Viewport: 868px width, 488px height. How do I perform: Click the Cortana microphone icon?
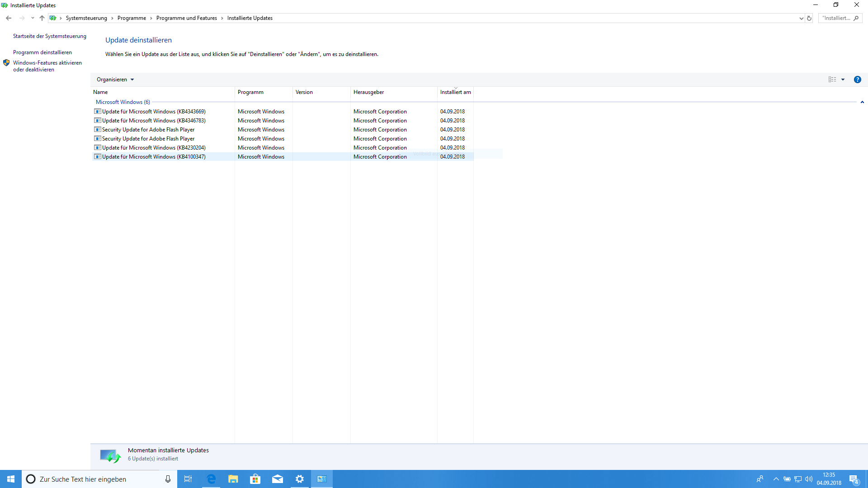tap(168, 479)
